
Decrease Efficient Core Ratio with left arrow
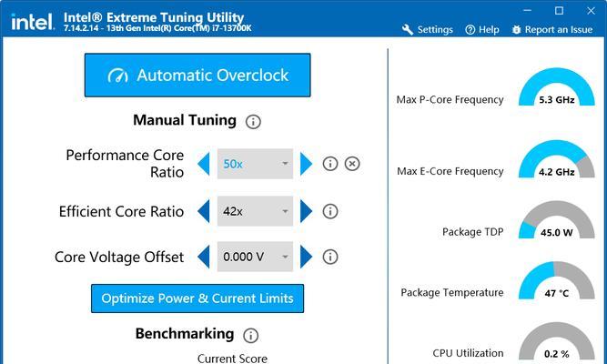pos(204,211)
